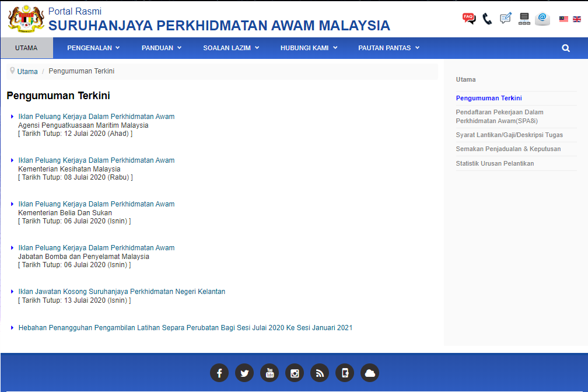
Task: Click the Suruhanjaya Perkhidmatan Awam Malaysia title
Action: tap(219, 26)
